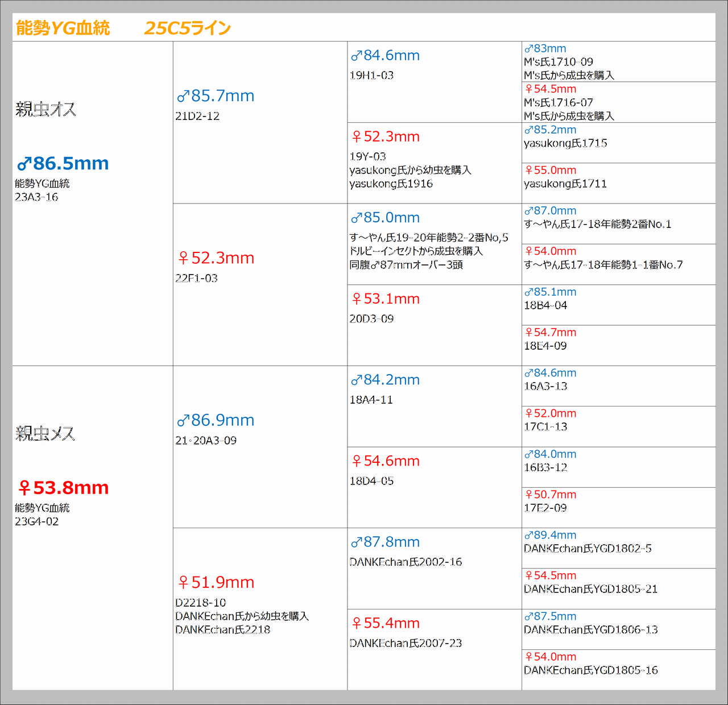Click the ♂85.7mm entry for 21D2-12

pyautogui.click(x=216, y=96)
